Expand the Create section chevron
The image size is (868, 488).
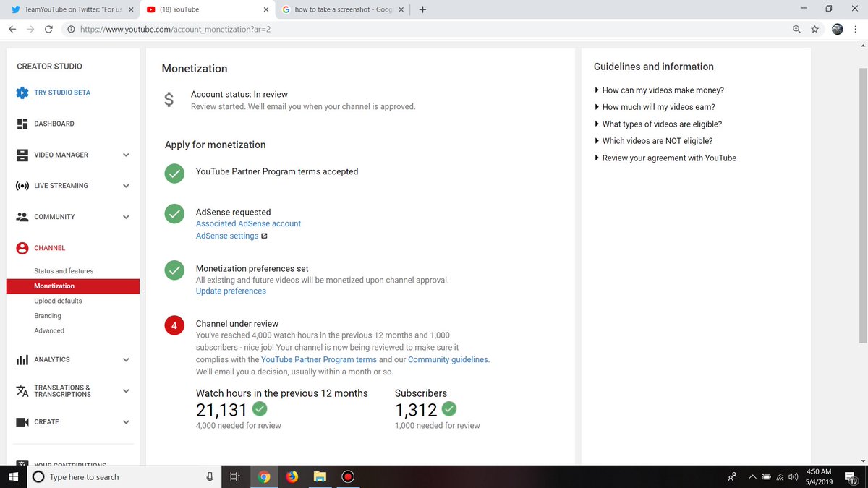[126, 422]
